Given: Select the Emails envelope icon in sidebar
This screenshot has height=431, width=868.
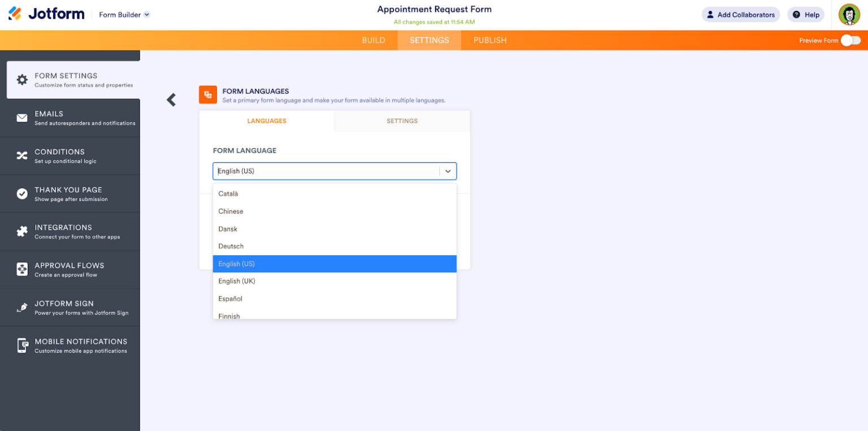Looking at the screenshot, I should 21,117.
